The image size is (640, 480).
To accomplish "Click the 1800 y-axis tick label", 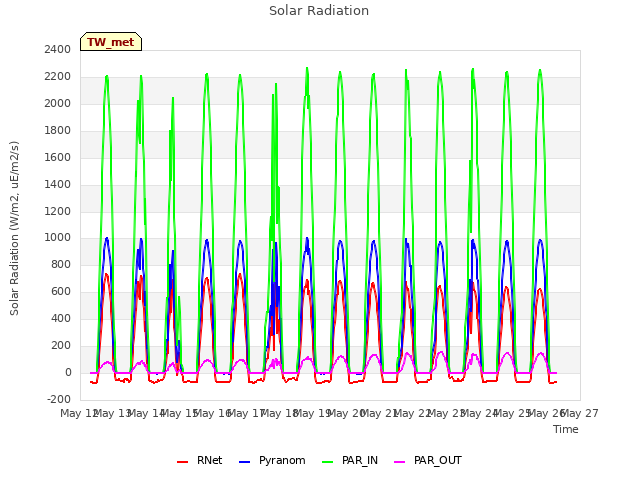I will pyautogui.click(x=58, y=131).
